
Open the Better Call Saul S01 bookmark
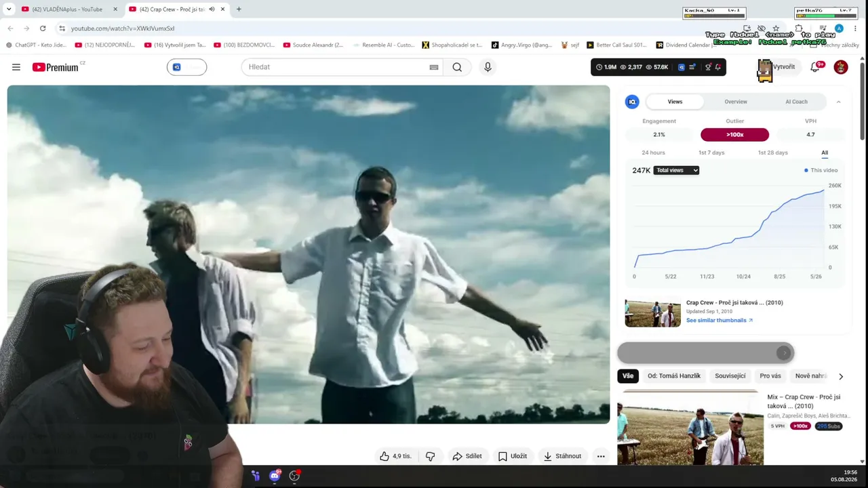[616, 45]
